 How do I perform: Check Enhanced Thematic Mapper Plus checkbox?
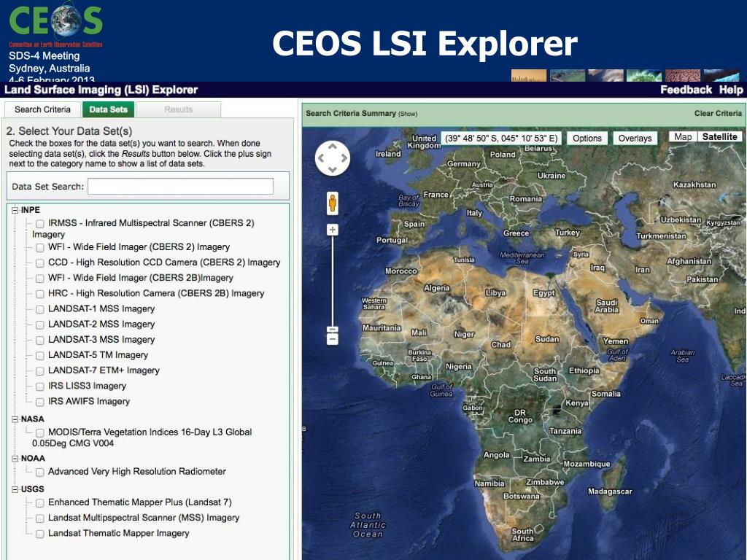40,503
